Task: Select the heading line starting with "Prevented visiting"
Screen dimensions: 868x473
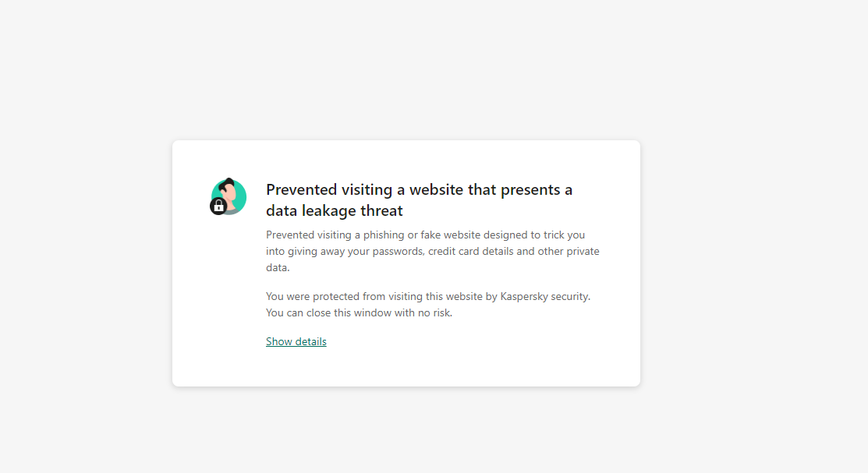Action: pyautogui.click(x=419, y=189)
